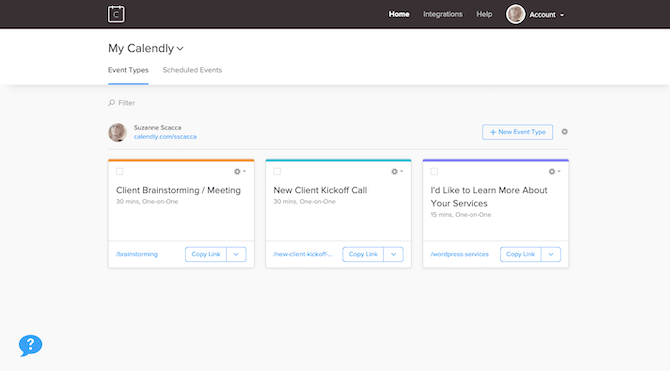Click the New Event Type button

517,132
